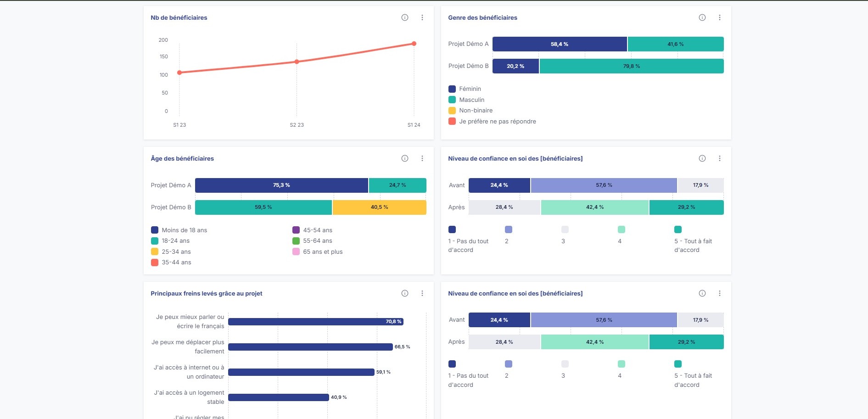Viewport: 868px width, 419px height.
Task: Expand options menu for Principaux freins levés
Action: tap(422, 293)
